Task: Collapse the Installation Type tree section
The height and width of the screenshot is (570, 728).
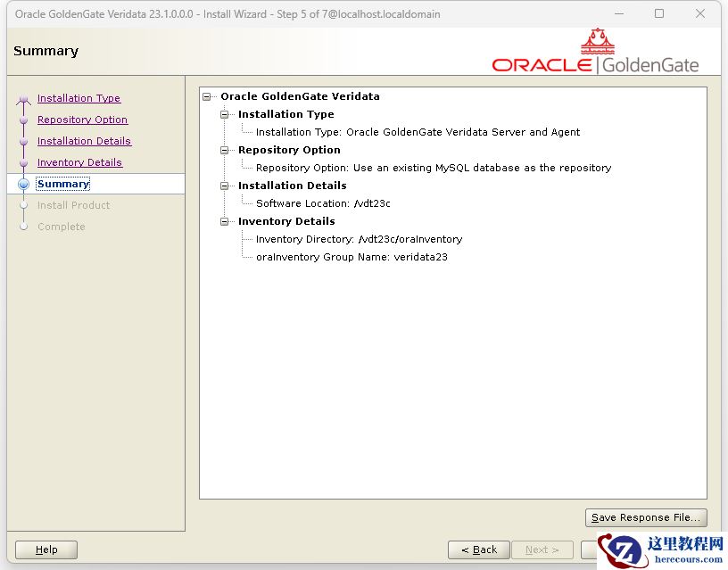Action: (x=224, y=114)
